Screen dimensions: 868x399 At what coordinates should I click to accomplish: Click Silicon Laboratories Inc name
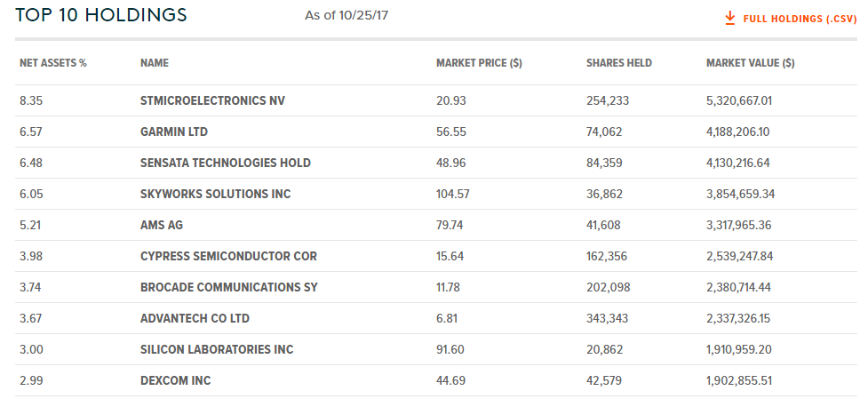point(217,349)
